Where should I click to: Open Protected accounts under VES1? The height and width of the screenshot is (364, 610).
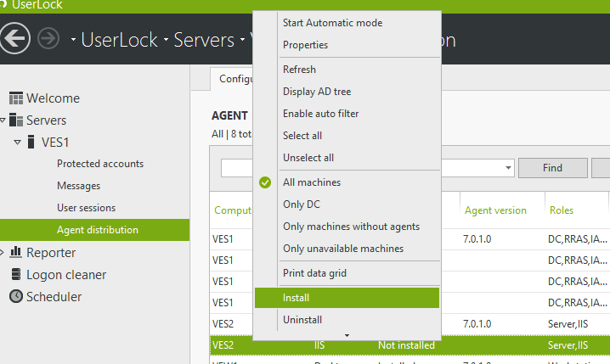[100, 164]
